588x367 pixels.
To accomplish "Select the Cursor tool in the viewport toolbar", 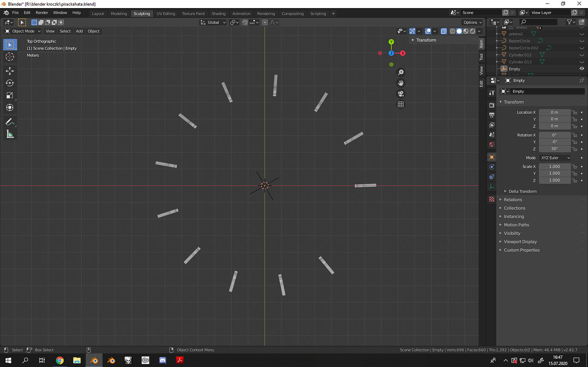I will (x=10, y=57).
